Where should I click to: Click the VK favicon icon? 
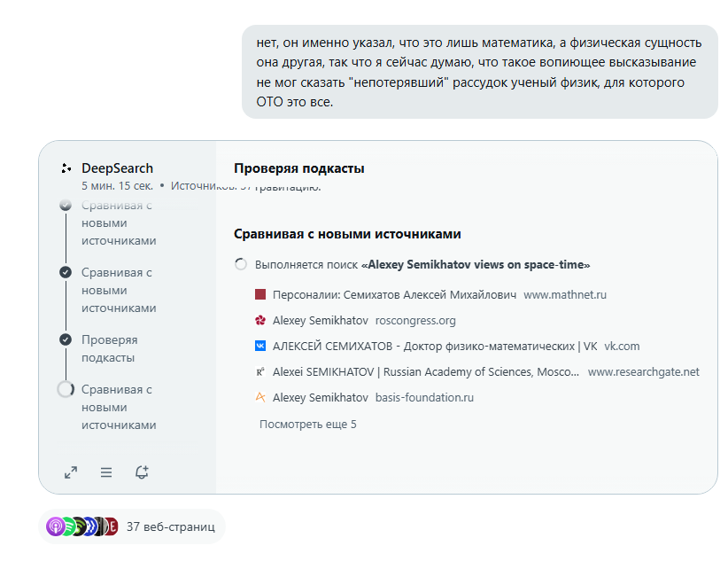pos(260,346)
